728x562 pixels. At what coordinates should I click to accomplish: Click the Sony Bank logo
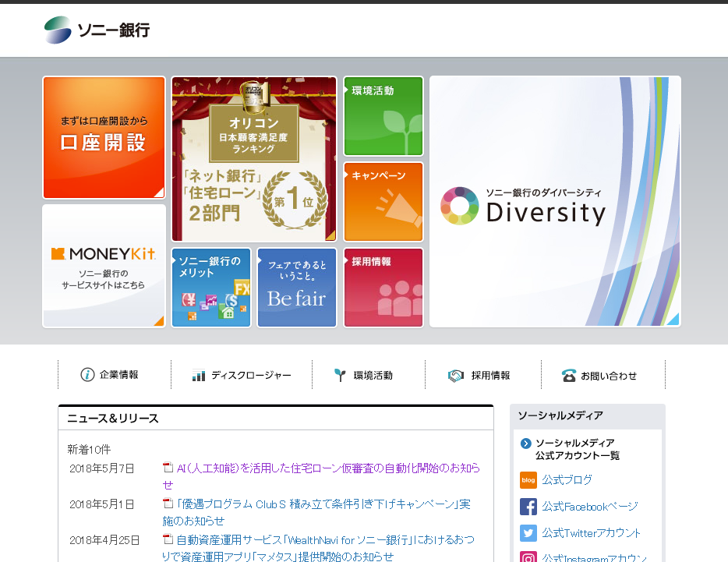pyautogui.click(x=97, y=30)
